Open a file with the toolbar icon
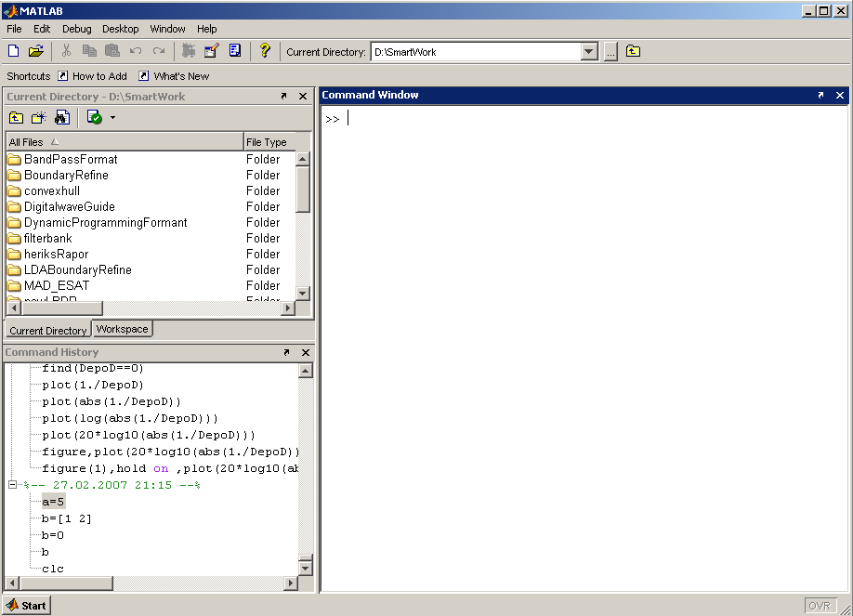This screenshot has width=853, height=616. click(36, 51)
